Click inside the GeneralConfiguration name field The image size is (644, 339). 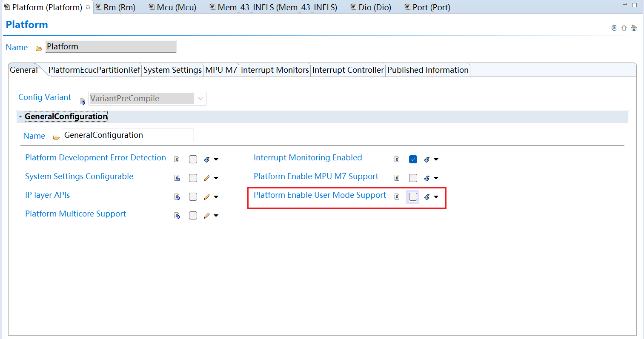point(128,135)
